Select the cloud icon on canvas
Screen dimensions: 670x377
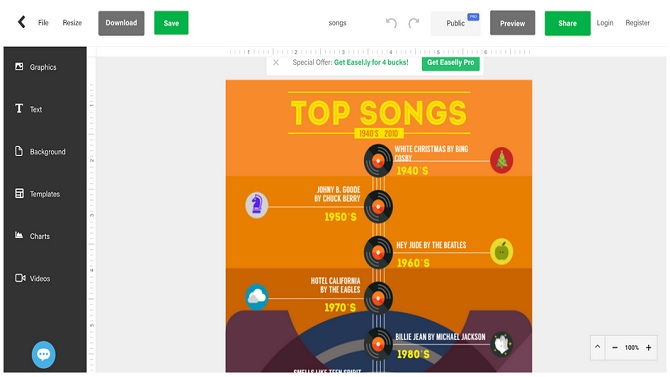tap(256, 297)
